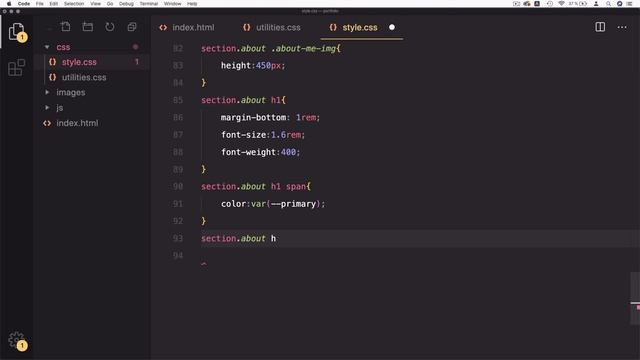This screenshot has height=360, width=640.
Task: Place cursor on 'margin-bottom: 1rem;' line
Action: (270, 118)
